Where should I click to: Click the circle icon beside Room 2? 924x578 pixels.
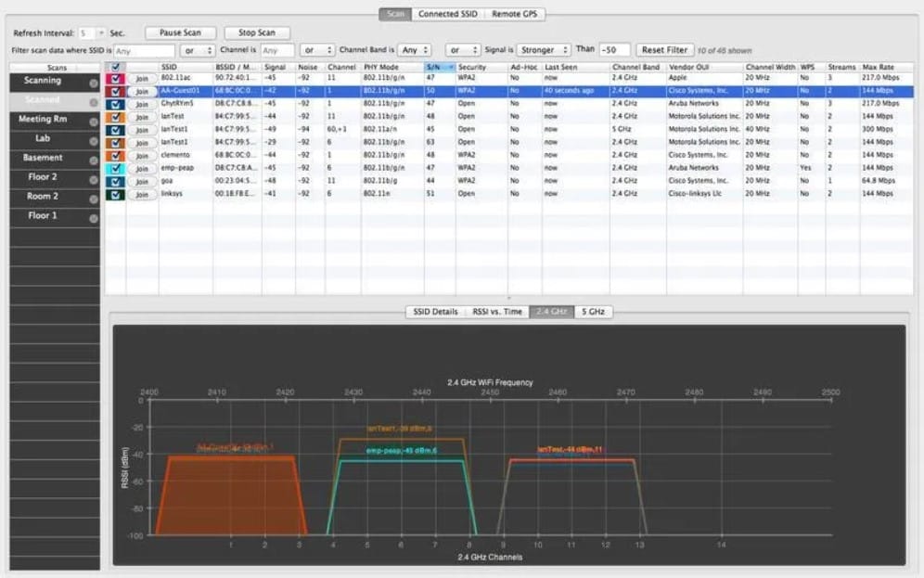(x=93, y=199)
